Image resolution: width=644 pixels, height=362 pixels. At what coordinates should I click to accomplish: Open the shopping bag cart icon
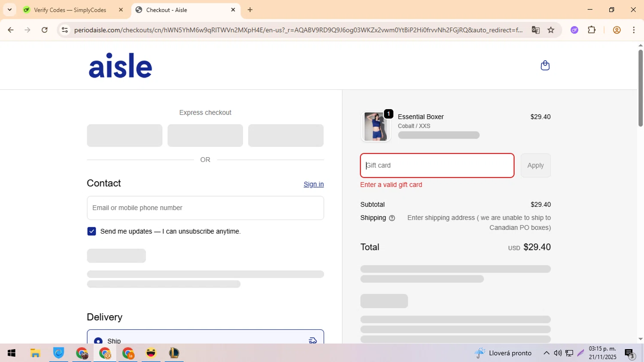coord(545,65)
